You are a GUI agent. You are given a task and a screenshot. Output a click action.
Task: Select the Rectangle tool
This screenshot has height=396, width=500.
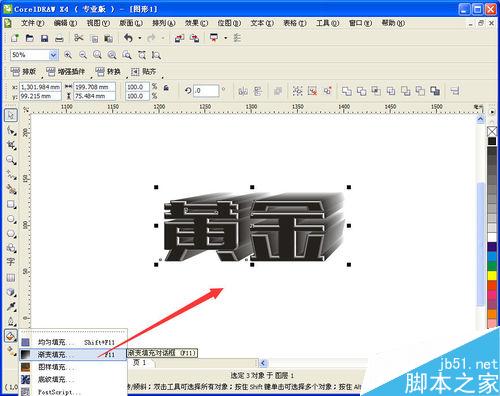pos(11,204)
